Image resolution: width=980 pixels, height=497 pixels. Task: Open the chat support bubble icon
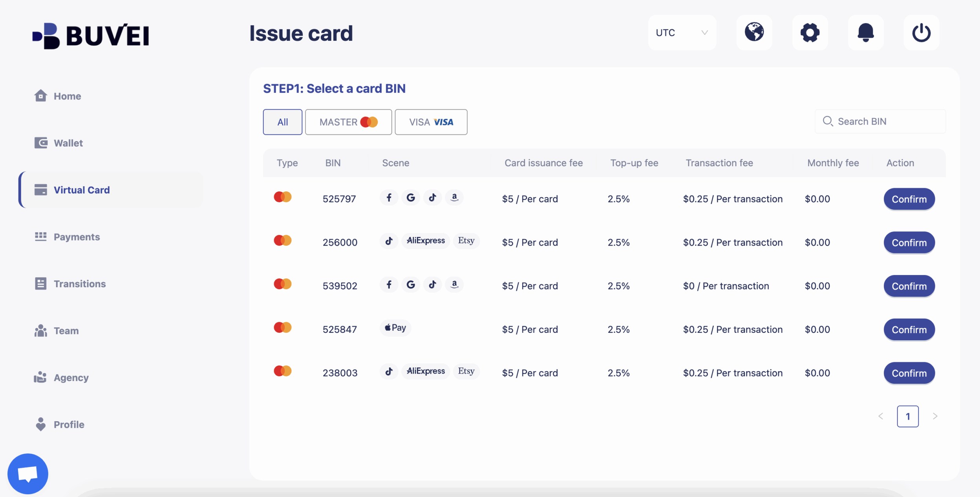(28, 473)
